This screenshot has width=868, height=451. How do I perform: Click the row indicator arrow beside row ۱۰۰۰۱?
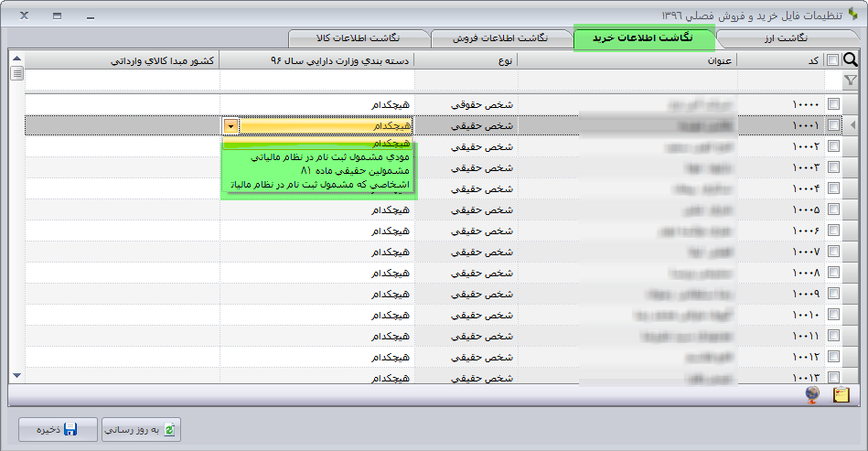pos(852,125)
